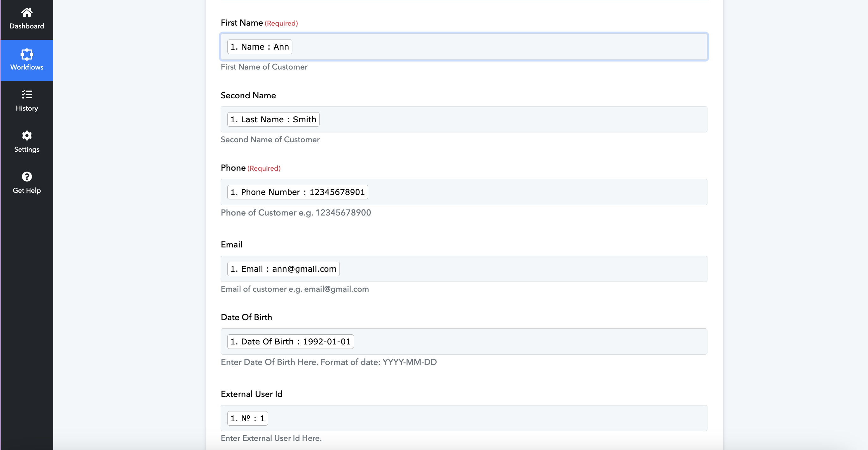Click the Get Help question mark icon
The width and height of the screenshot is (868, 450).
pos(27,177)
